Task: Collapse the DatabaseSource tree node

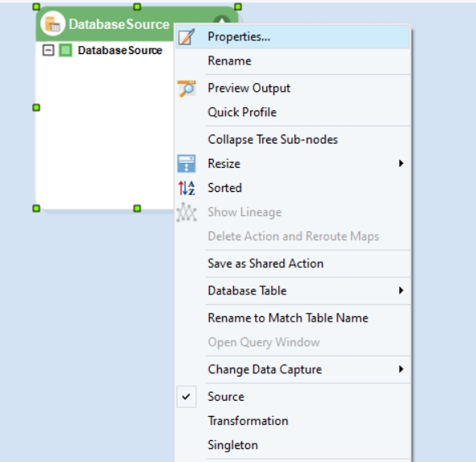Action: (48, 50)
